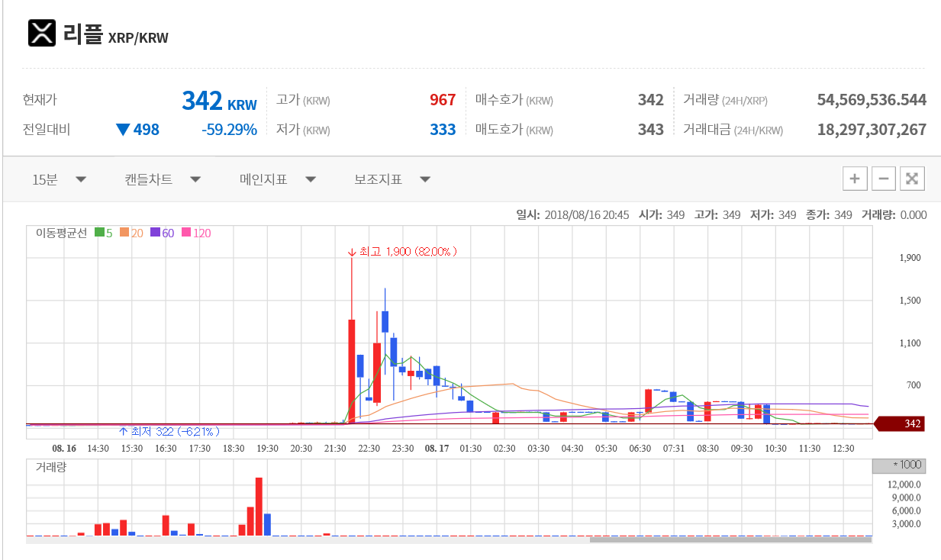Toggle the orange 20 moving average
The height and width of the screenshot is (560, 941).
pyautogui.click(x=130, y=233)
